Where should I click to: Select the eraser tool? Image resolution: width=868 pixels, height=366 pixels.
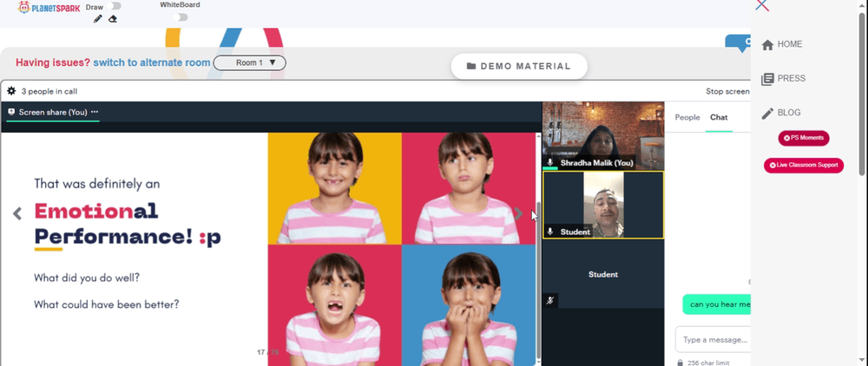point(113,19)
